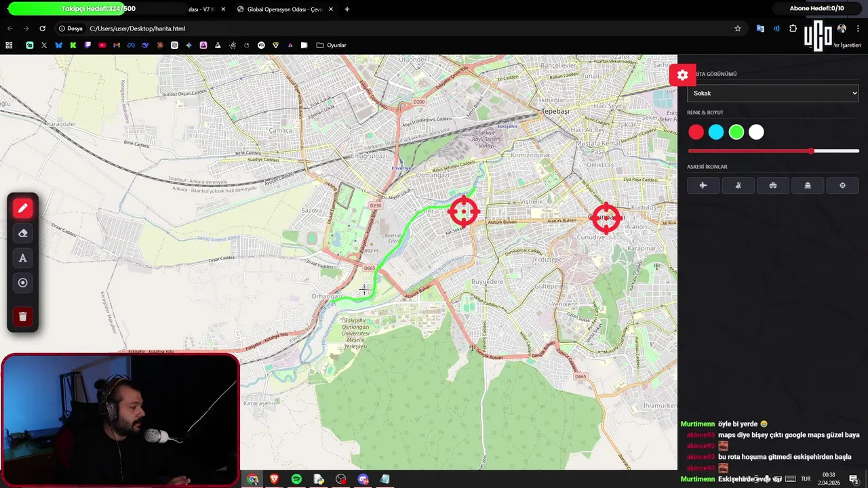Open the Twitch bookmark

tap(87, 45)
